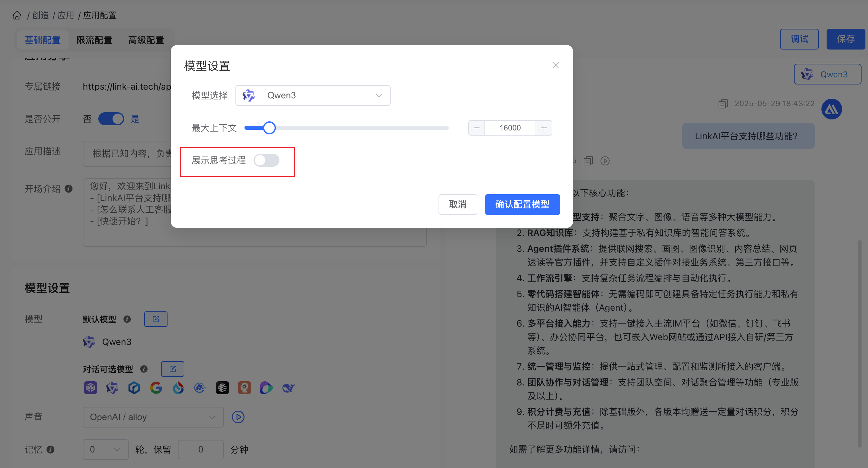Click the blue-red flame model icon

pos(178,388)
